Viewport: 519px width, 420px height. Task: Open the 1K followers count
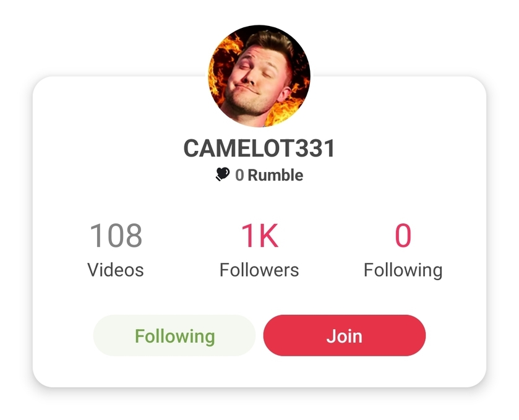260,235
